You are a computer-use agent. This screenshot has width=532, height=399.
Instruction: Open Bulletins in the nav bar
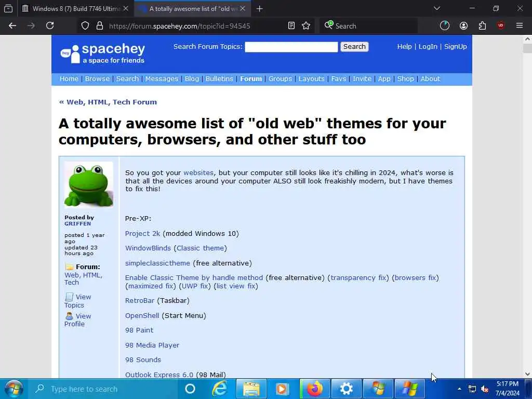[219, 79]
